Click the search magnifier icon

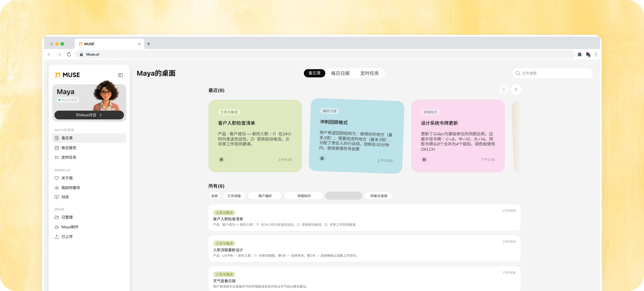(x=518, y=73)
